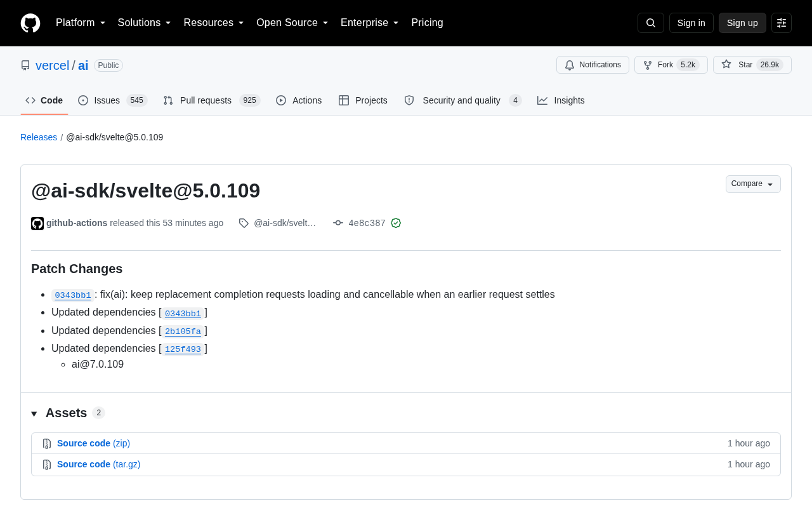Download Source code (tar.gz)
This screenshot has width=812, height=508.
[x=99, y=464]
